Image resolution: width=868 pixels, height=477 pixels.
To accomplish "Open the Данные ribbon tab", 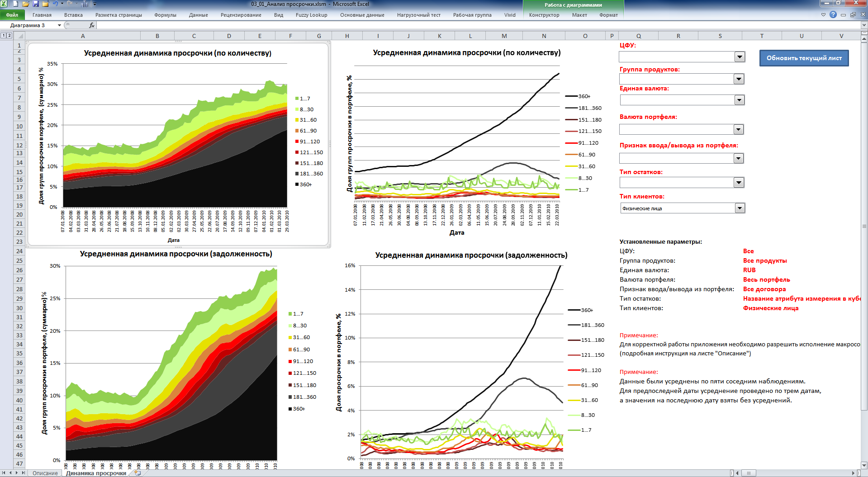I will [199, 15].
